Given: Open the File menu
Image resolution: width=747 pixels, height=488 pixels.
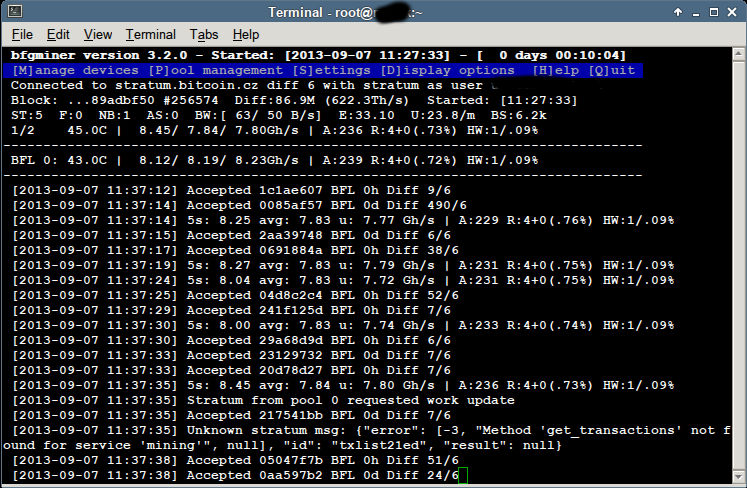Looking at the screenshot, I should pyautogui.click(x=22, y=35).
